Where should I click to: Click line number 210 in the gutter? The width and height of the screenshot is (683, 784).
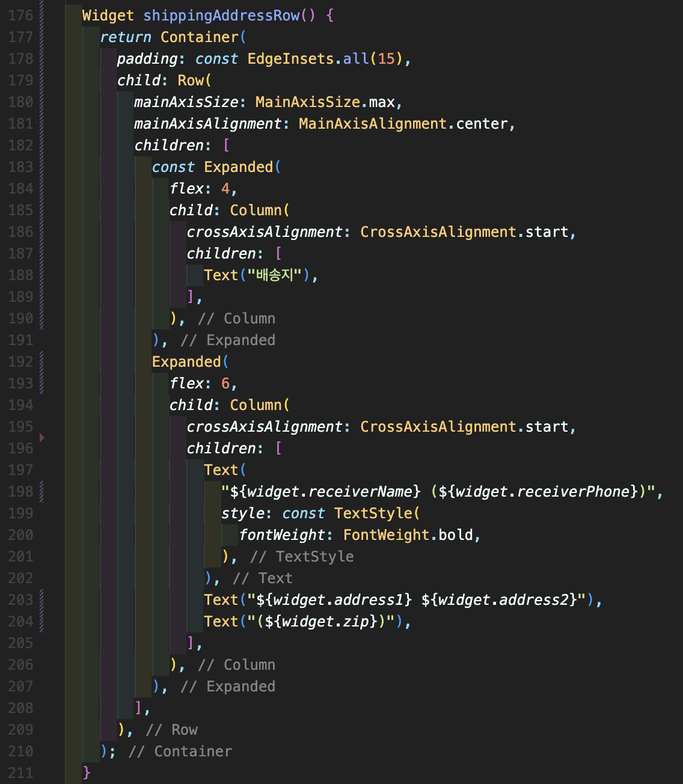[x=20, y=752]
